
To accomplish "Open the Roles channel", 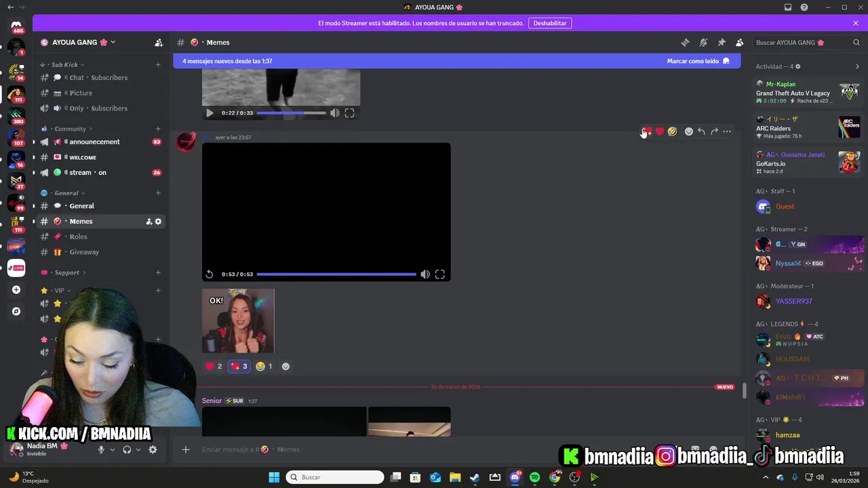I will (100, 237).
